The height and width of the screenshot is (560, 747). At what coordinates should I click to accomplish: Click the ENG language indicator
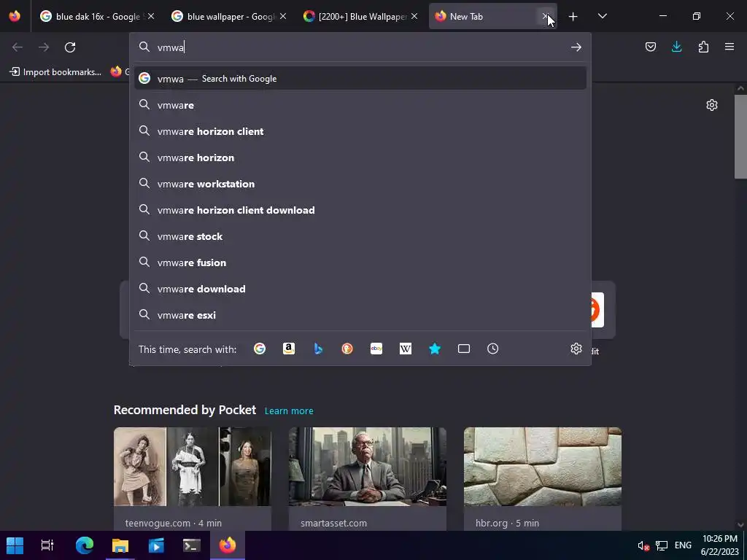[683, 545]
